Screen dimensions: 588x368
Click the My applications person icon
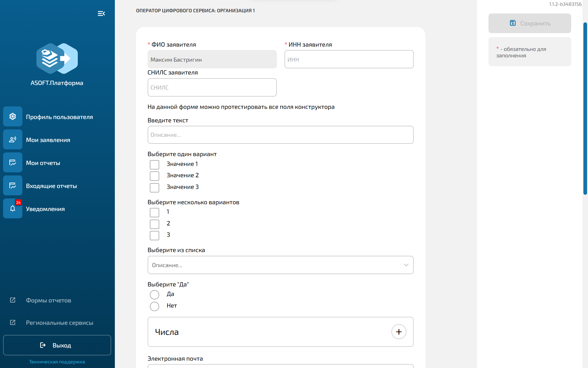tap(13, 140)
